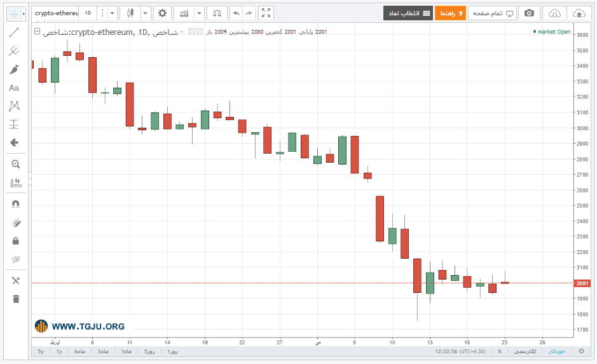Select the 1ماه time range

127,351
